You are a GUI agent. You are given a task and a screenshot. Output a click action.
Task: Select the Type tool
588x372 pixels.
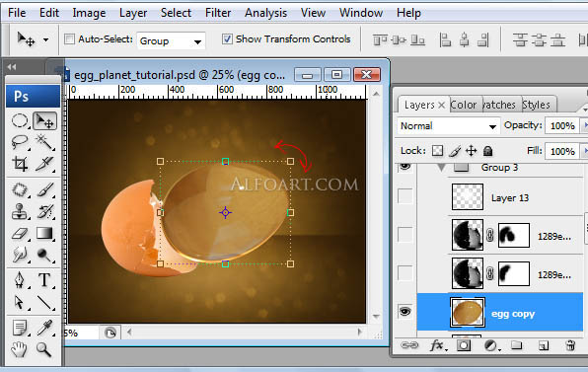coord(44,280)
